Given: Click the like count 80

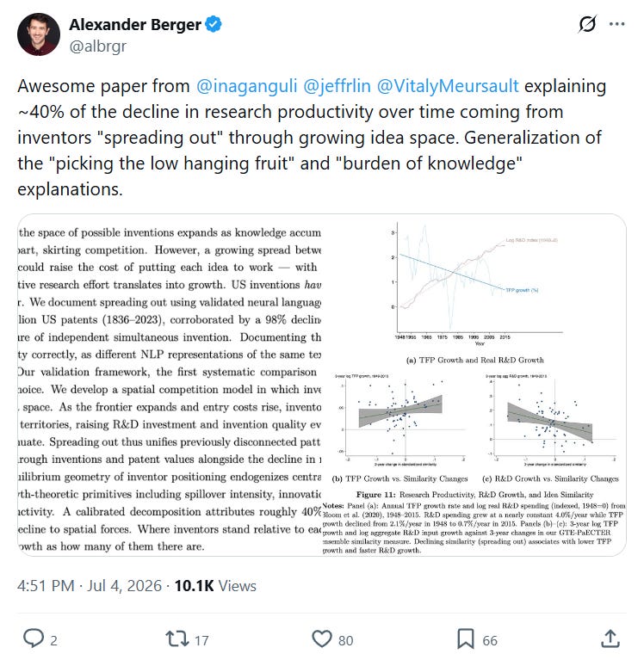Looking at the screenshot, I should pos(345,640).
